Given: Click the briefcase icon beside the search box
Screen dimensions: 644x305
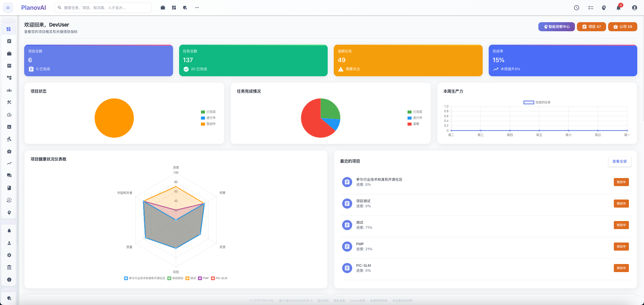Looking at the screenshot, I should click(163, 8).
